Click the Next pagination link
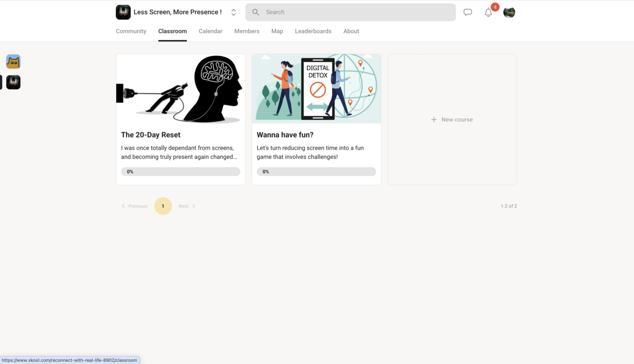The width and height of the screenshot is (634, 364). coord(187,206)
